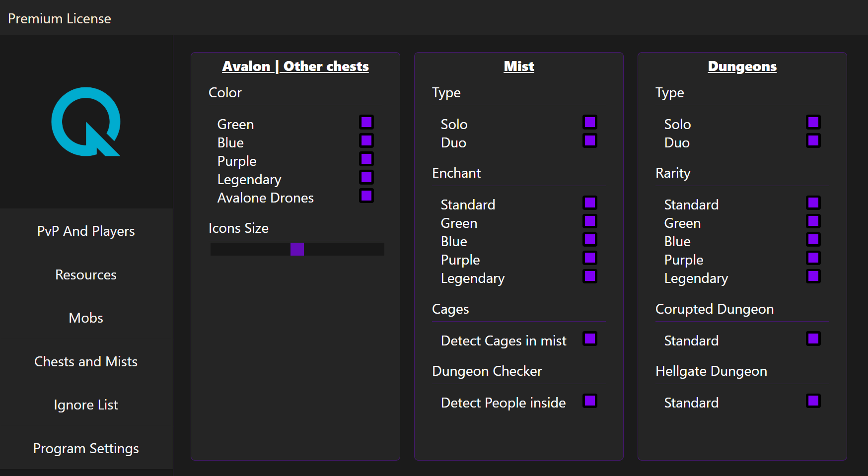The height and width of the screenshot is (476, 868).
Task: Toggle Green enchant checkbox in Mist panel
Action: [590, 221]
